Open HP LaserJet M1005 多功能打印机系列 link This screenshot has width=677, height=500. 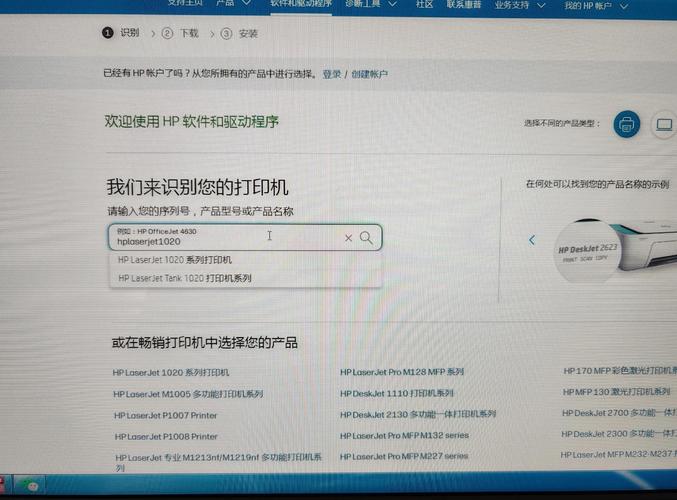tap(187, 393)
